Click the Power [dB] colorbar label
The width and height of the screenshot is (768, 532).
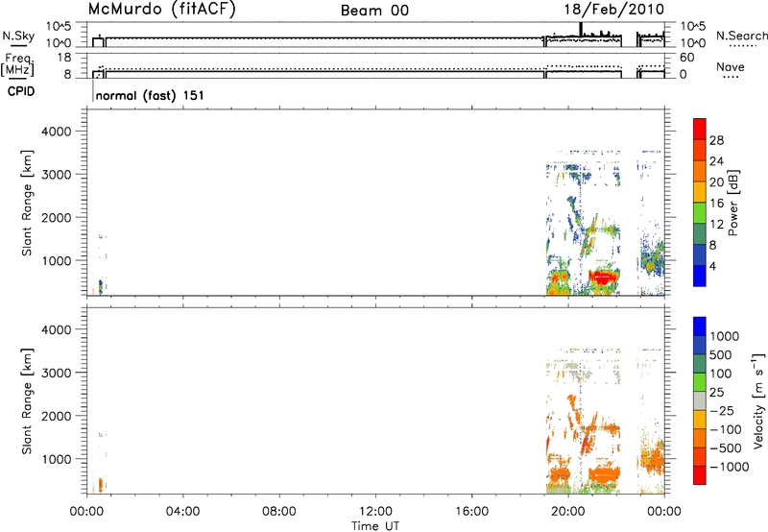coord(732,203)
